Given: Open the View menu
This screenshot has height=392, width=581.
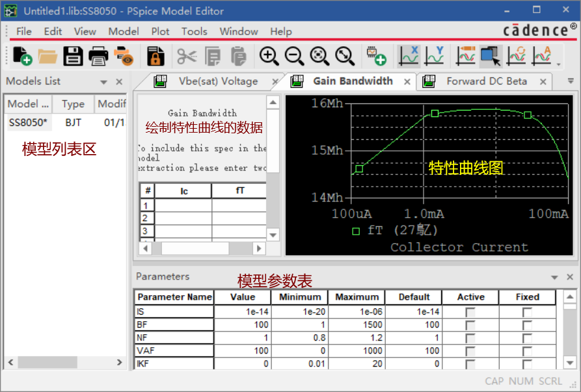Looking at the screenshot, I should (x=85, y=31).
